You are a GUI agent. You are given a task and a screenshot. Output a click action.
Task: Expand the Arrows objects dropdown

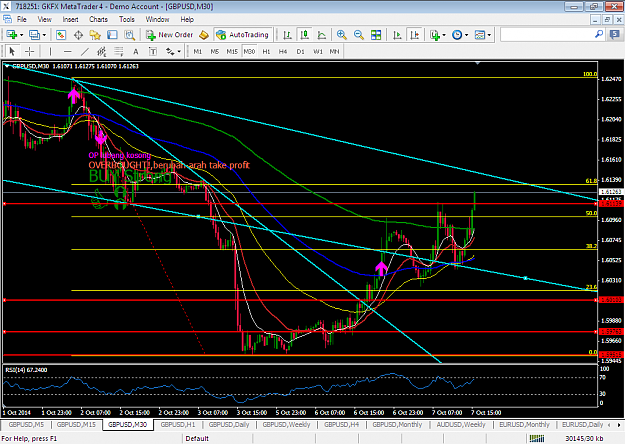(x=179, y=51)
